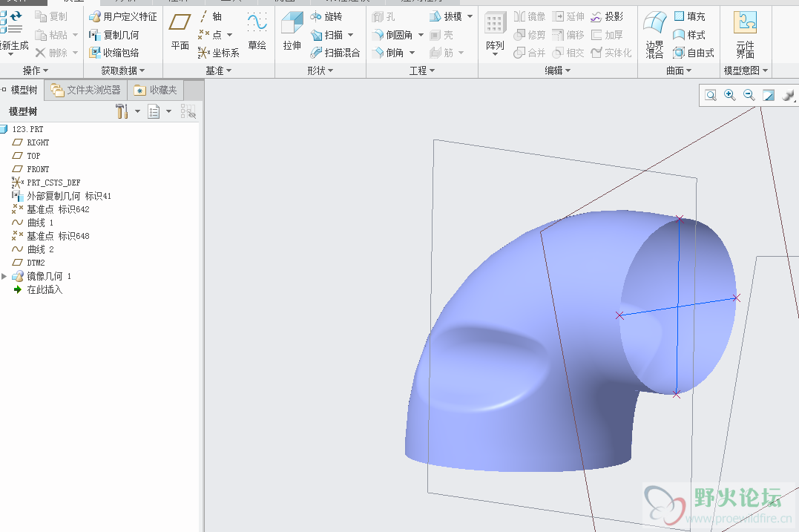Expand the 镜像几何 1 tree node
799x532 pixels.
coord(4,276)
